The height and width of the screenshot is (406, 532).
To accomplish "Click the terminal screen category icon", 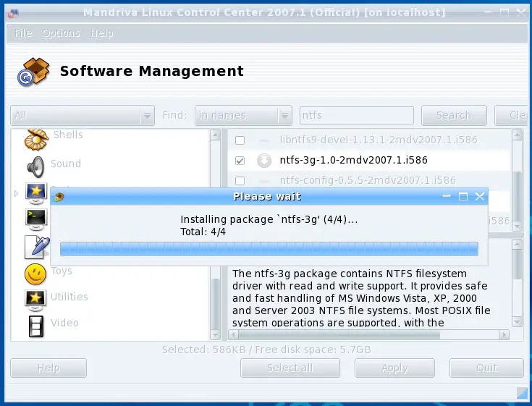I will (x=36, y=219).
